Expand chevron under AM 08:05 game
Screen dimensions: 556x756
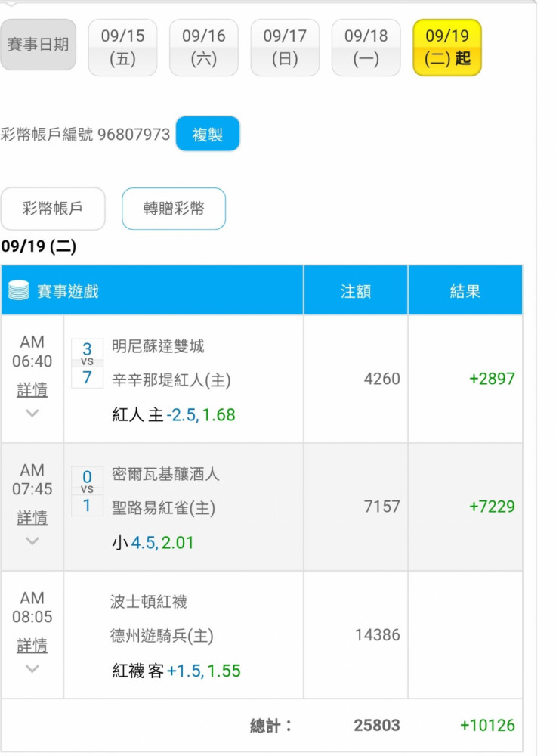point(32,668)
